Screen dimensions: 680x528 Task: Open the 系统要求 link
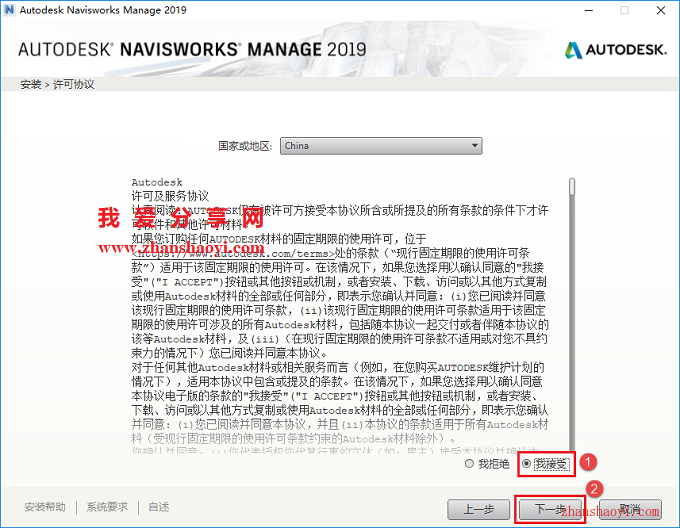pyautogui.click(x=107, y=507)
